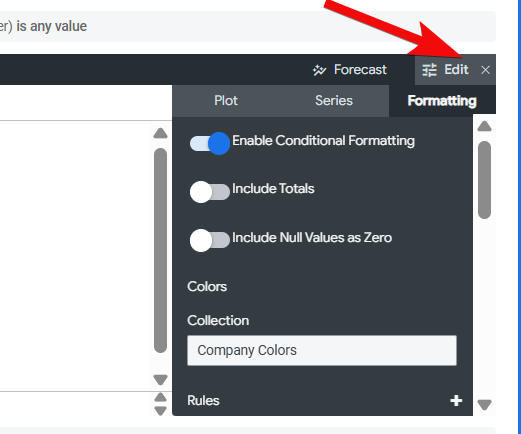Click the Edit sliders icon
The width and height of the screenshot is (521, 434).
click(x=429, y=70)
